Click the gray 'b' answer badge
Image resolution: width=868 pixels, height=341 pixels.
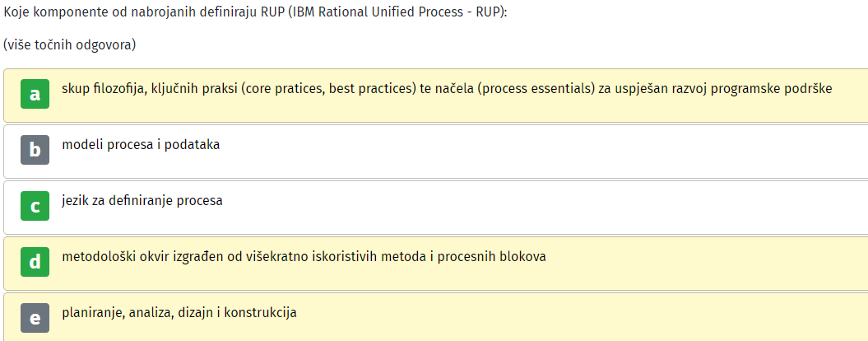(x=35, y=150)
